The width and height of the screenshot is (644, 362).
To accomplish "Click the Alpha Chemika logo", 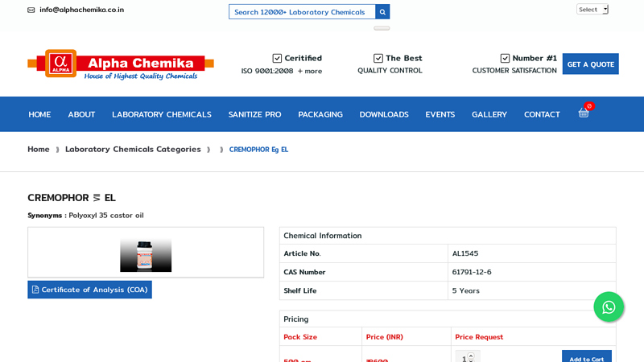I will [121, 64].
